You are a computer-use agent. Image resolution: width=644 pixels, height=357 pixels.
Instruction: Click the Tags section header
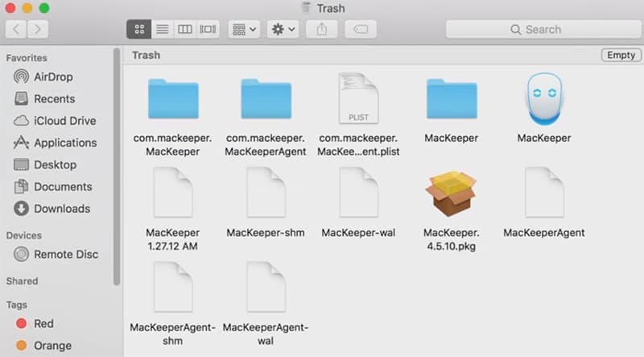pos(17,305)
